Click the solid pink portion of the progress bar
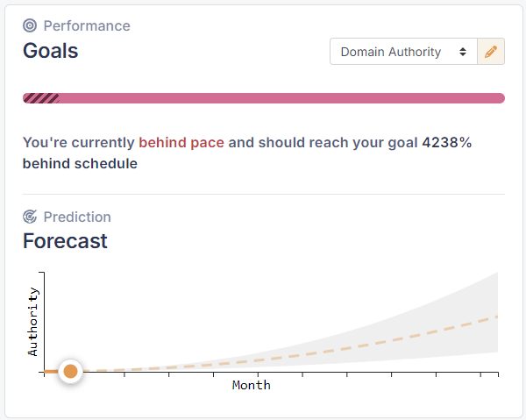This screenshot has height=420, width=526. [281, 98]
